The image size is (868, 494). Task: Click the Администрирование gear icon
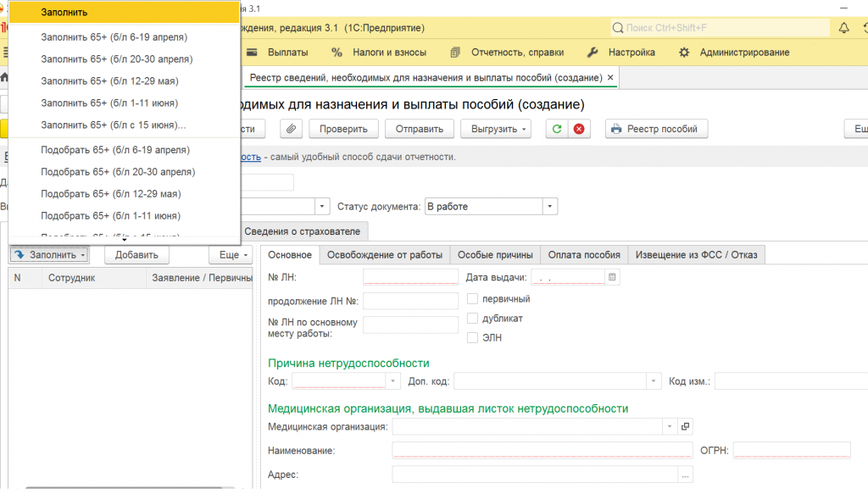pos(684,53)
